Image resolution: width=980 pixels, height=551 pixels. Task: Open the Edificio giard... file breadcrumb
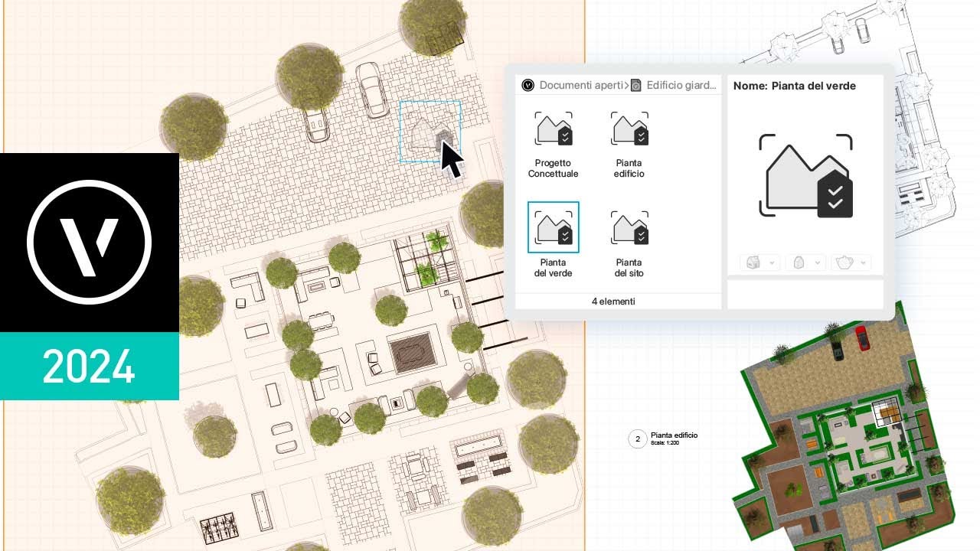click(x=674, y=85)
